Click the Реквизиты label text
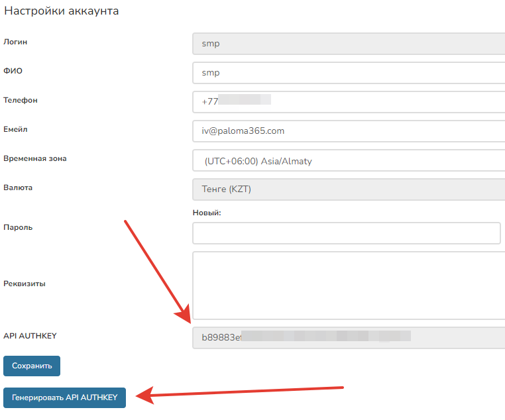Viewport: 505px width, 420px height. click(25, 284)
